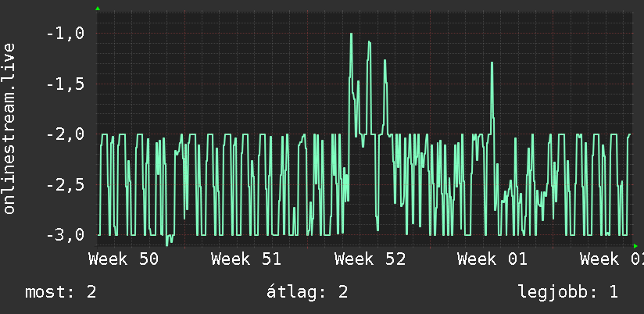Click the green arrow ending the x-axis
644x314 pixels.
[x=635, y=246]
